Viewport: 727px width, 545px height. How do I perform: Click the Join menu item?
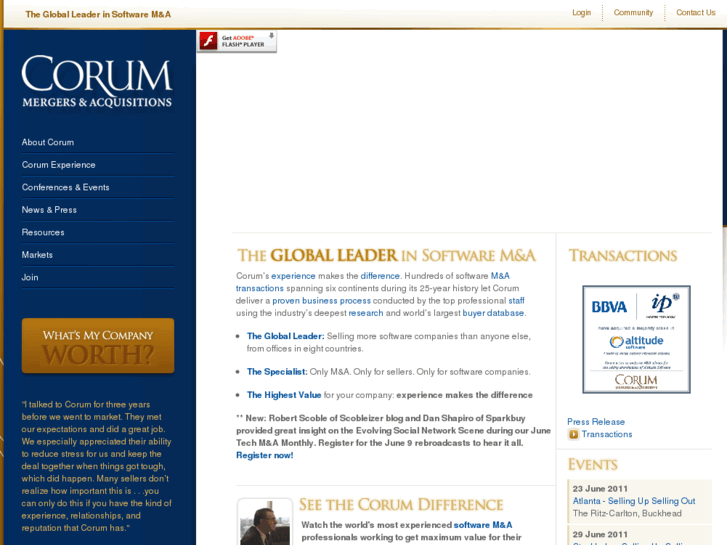(x=30, y=277)
